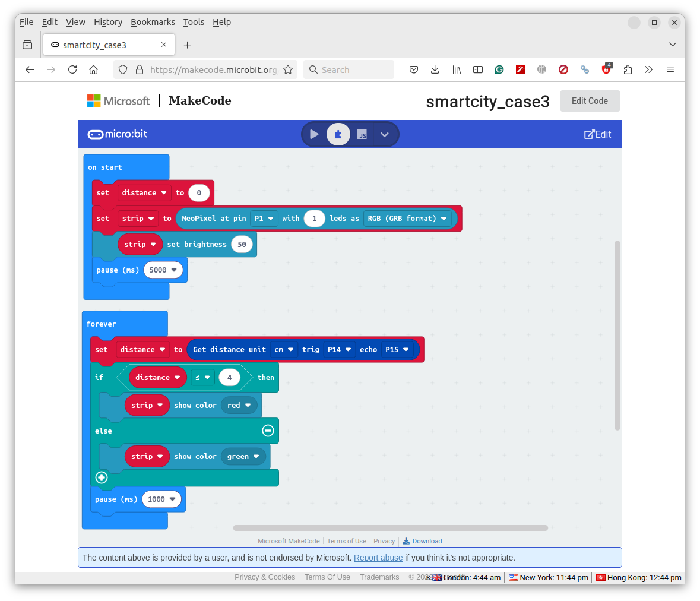The width and height of the screenshot is (700, 601).
Task: Open the pause 5000 ms value dropdown
Action: click(163, 270)
